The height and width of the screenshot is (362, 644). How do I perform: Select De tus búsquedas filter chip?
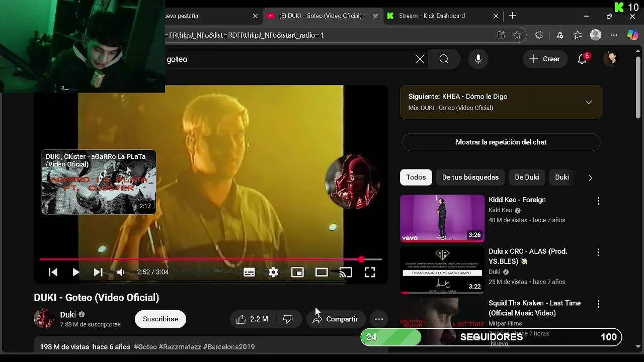[470, 177]
